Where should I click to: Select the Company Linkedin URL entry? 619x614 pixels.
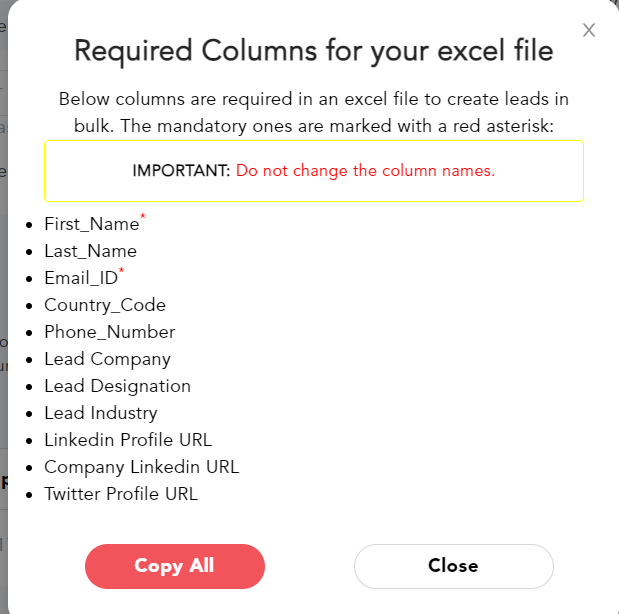[141, 467]
